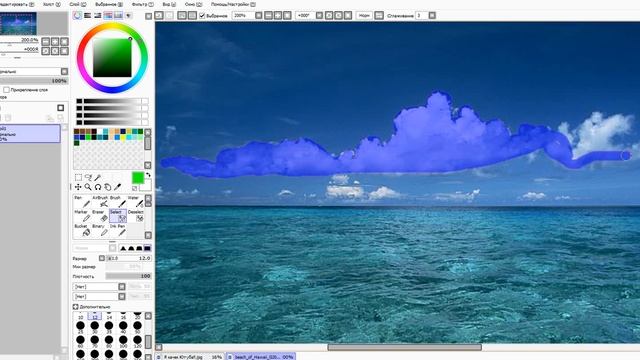Select the Brush tool
This screenshot has height=360, width=640.
[118, 202]
